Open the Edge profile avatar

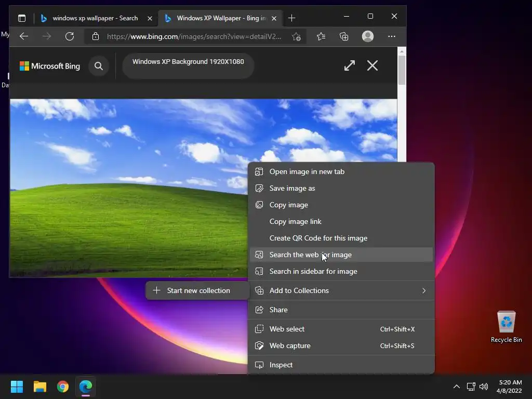point(368,36)
